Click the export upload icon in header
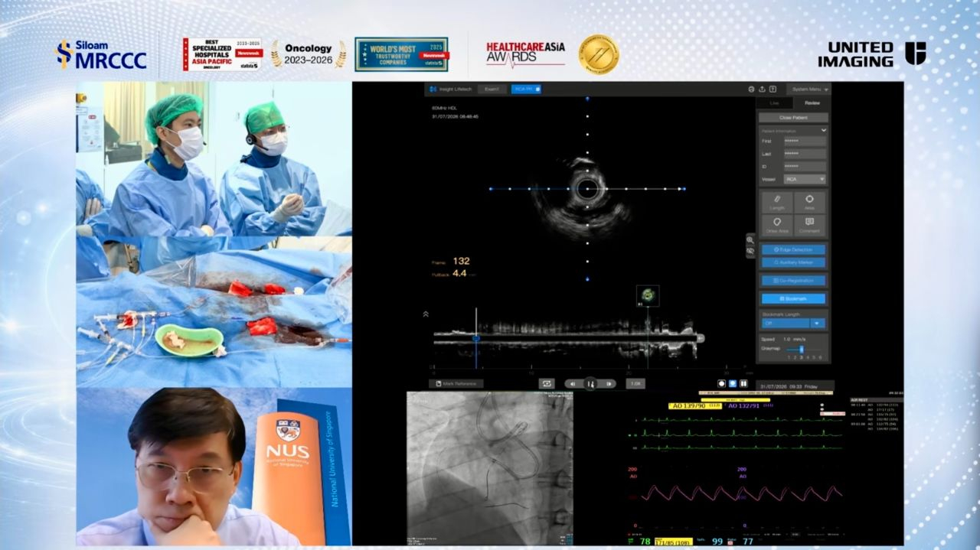980x550 pixels. pos(762,89)
